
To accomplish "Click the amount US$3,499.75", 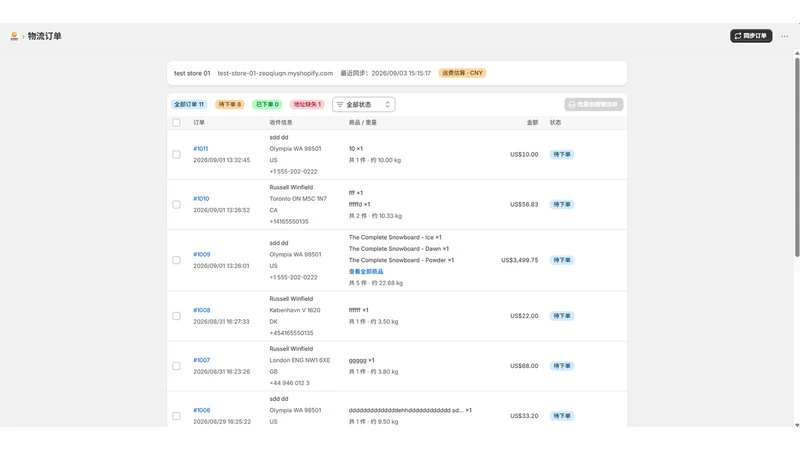I will [519, 260].
